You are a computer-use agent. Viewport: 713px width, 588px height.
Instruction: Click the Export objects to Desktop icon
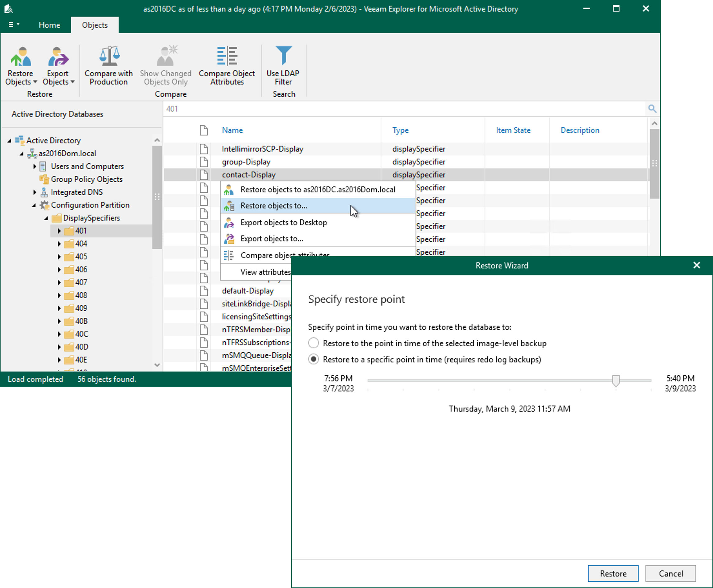229,222
